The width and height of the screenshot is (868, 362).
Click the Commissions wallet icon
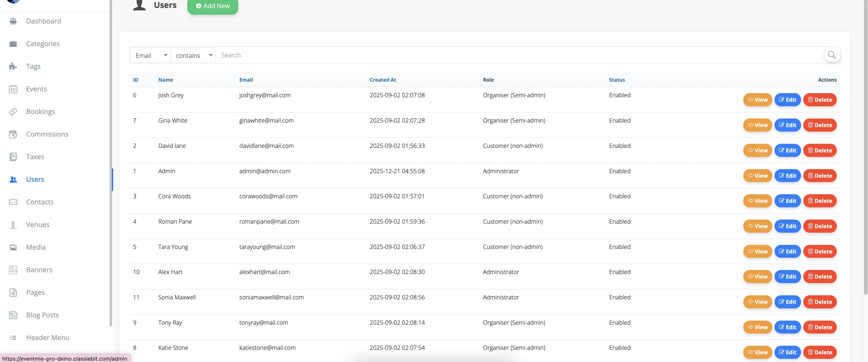point(13,134)
